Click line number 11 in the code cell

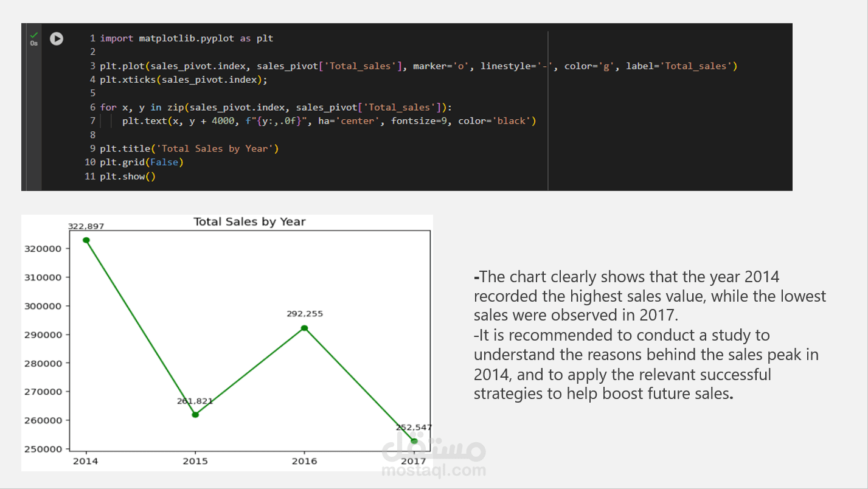tap(90, 176)
